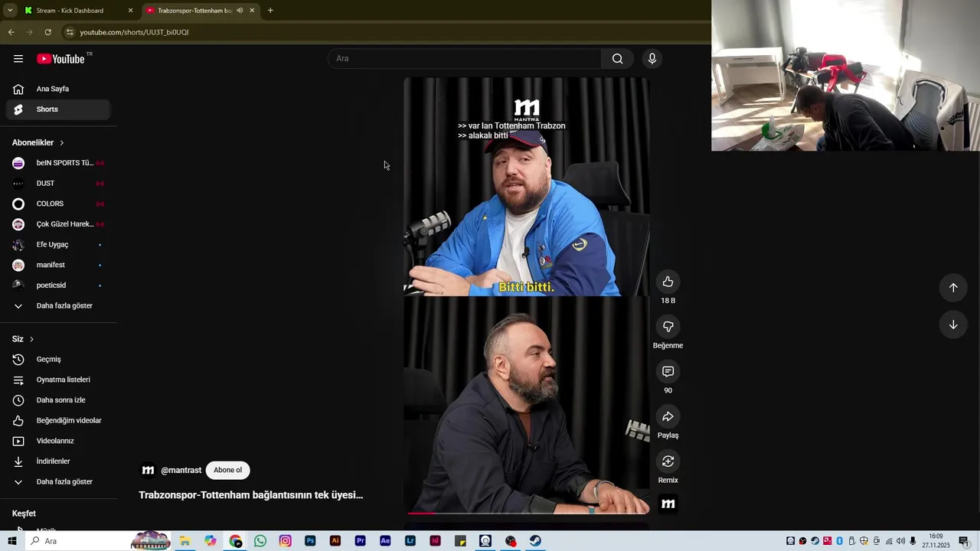Launch Premiere Pro from the taskbar

360,541
